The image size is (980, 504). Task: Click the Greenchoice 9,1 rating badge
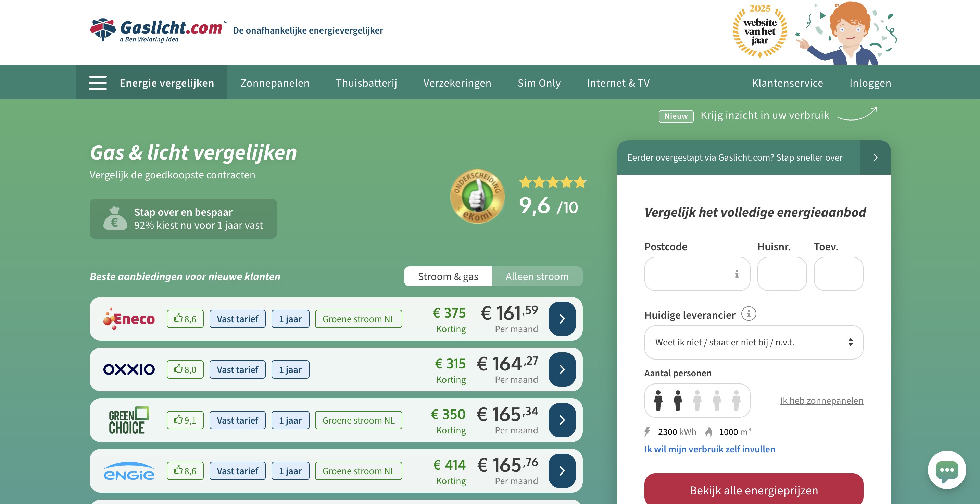pos(185,420)
